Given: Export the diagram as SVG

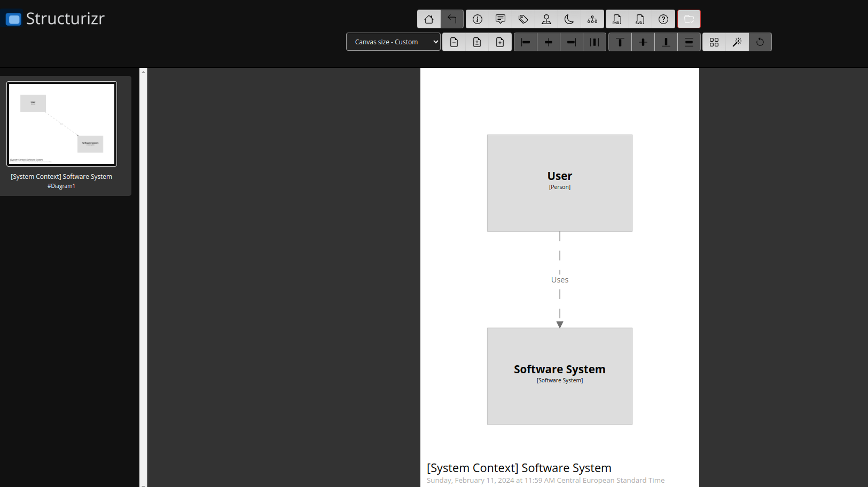Looking at the screenshot, I should tap(640, 19).
